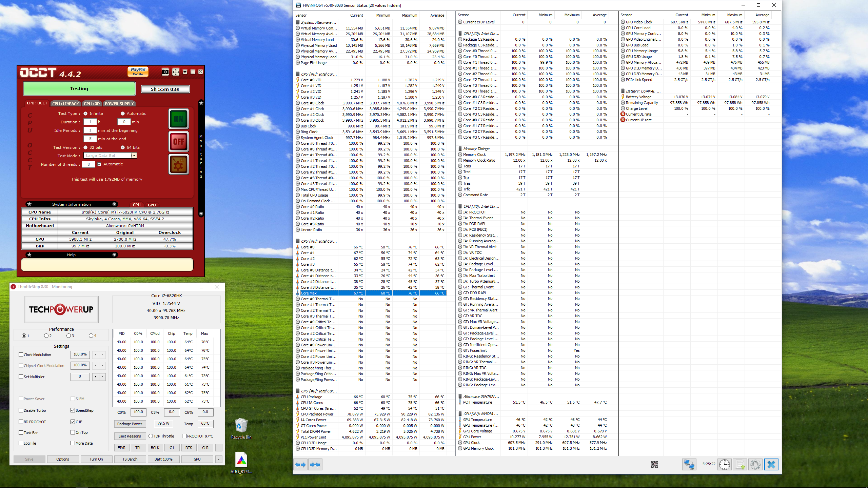Open the OCCT title-bar dropdown arrow
Screen dimensions: 868x488
(x=185, y=72)
